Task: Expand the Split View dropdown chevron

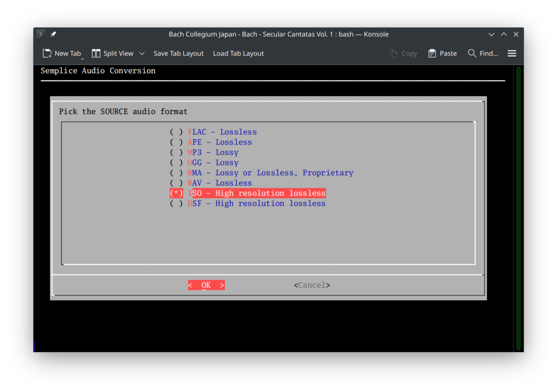Action: point(142,53)
